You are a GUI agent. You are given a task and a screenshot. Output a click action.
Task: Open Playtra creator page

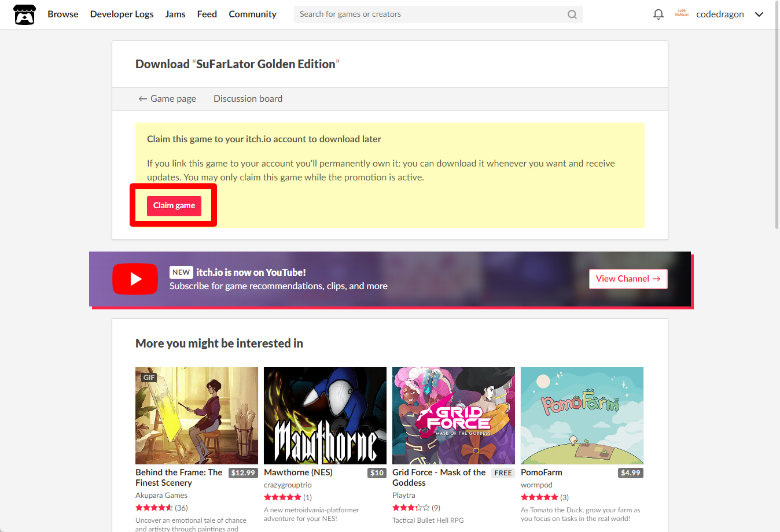(404, 496)
